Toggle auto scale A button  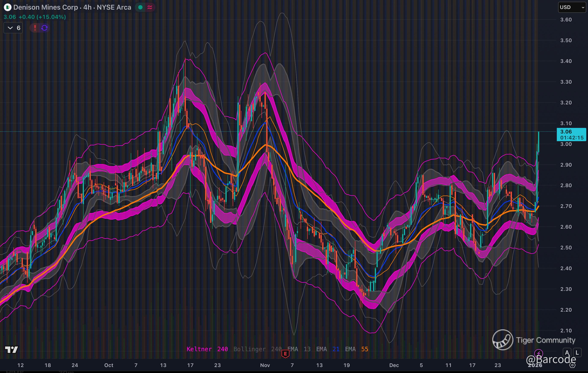click(567, 352)
